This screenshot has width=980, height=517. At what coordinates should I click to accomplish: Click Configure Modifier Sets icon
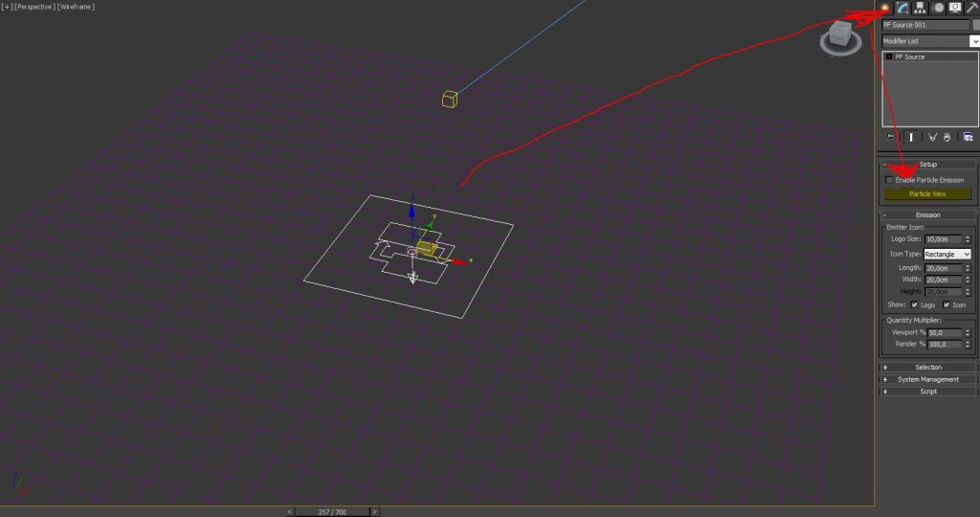tap(969, 137)
